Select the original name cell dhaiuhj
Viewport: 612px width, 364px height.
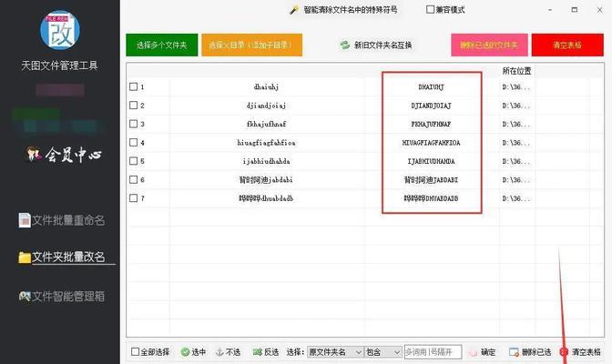click(267, 86)
